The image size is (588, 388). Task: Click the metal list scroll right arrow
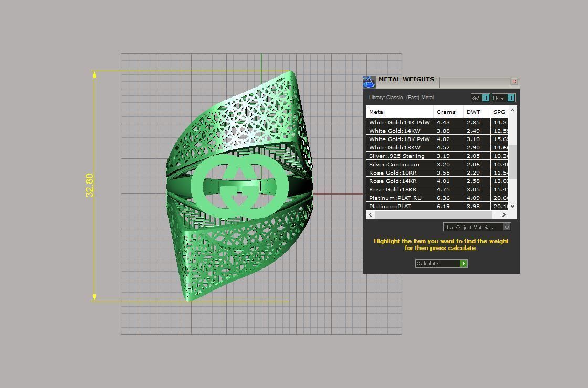tap(503, 214)
